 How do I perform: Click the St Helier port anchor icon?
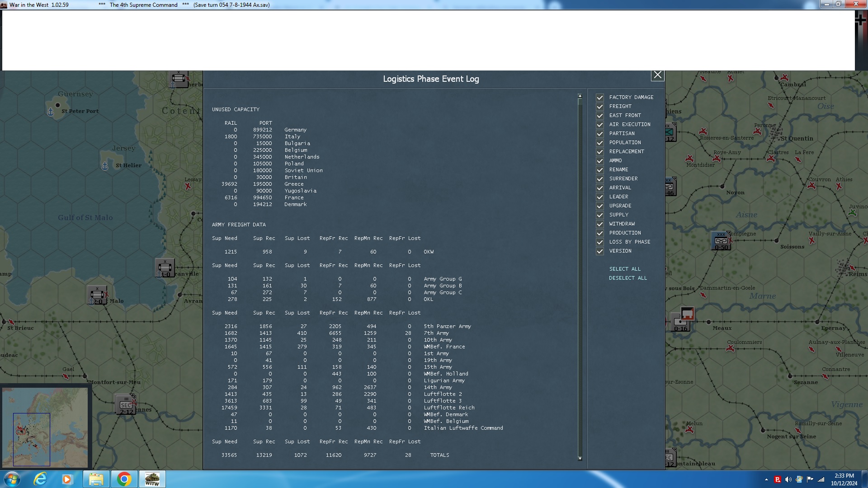[105, 166]
